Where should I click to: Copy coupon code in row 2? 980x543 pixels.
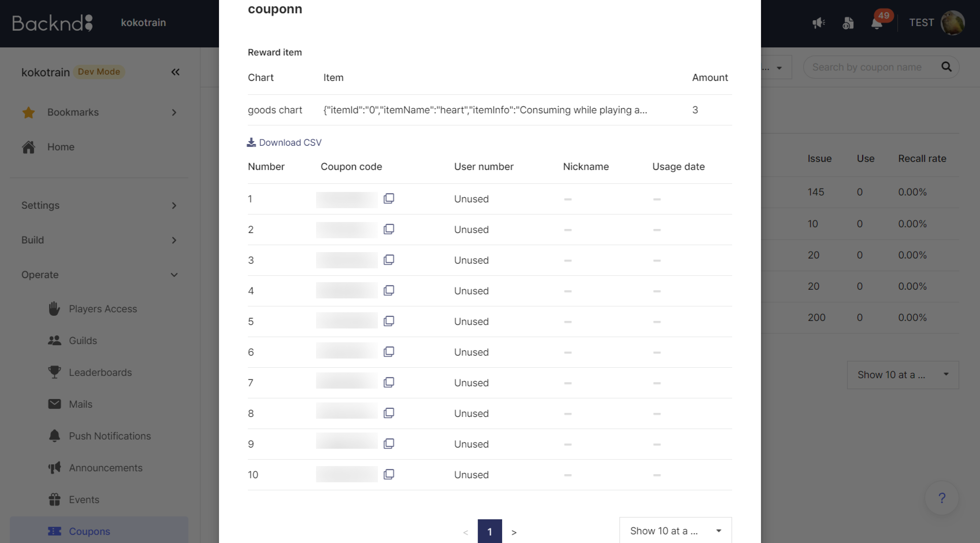coord(388,229)
